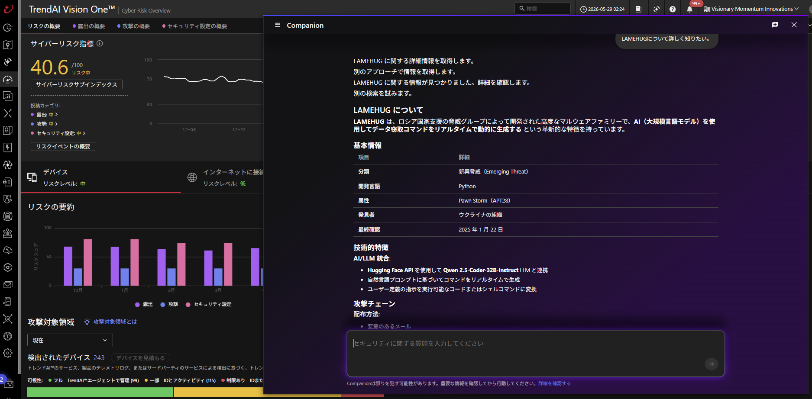Open the 攻撃対象領域とは link
This screenshot has width=812, height=399.
point(115,322)
